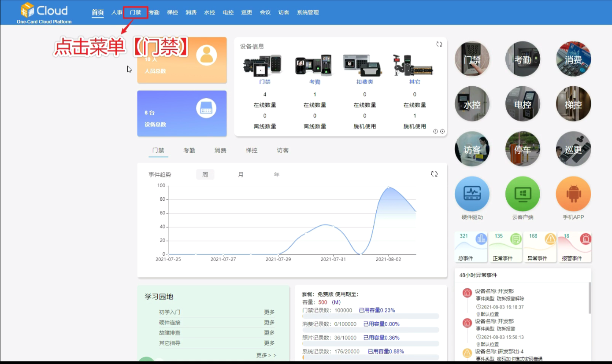Open the 门禁 menu in top navigation
The height and width of the screenshot is (364, 612).
[135, 12]
